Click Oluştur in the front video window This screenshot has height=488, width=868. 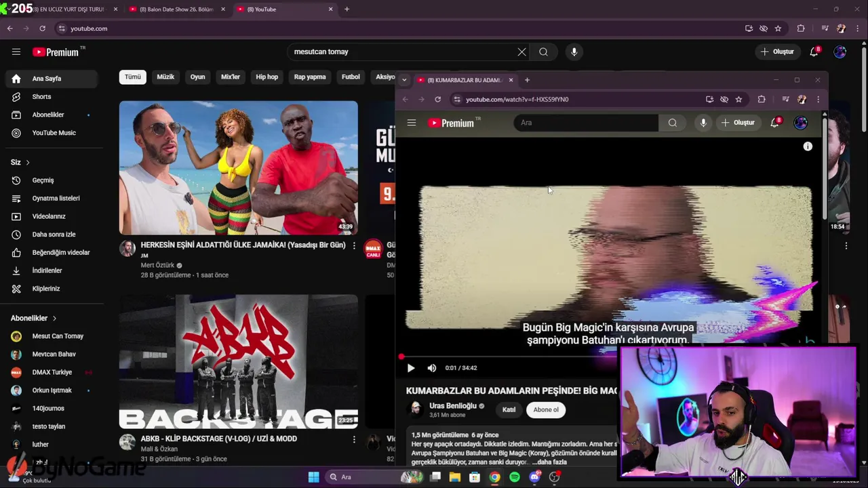738,123
